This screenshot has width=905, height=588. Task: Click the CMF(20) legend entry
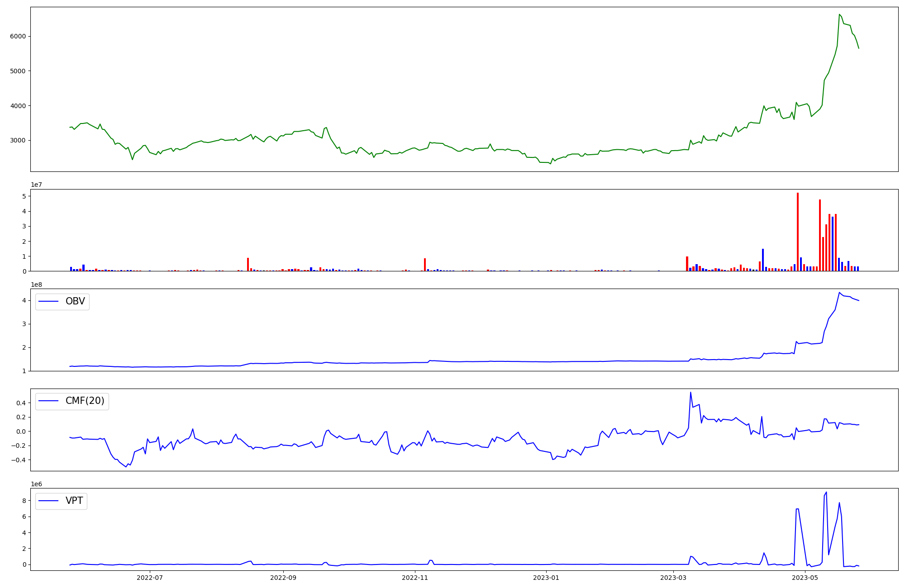tap(85, 401)
